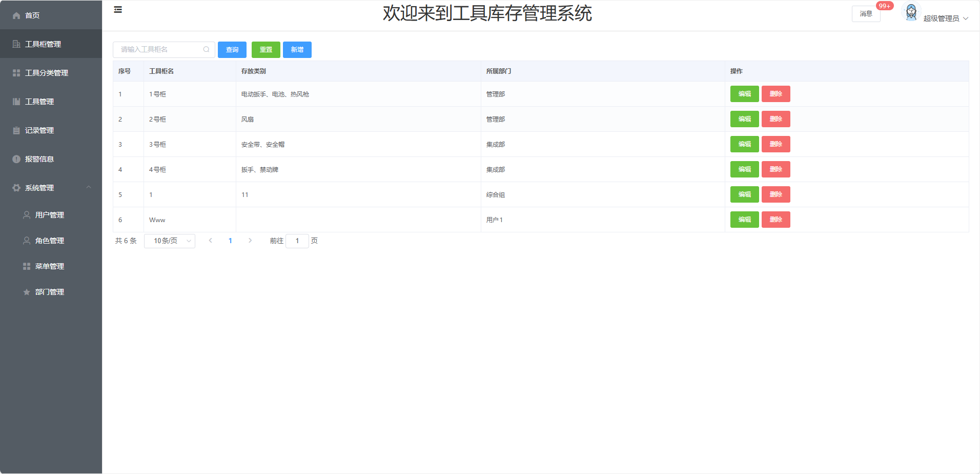Click 新增 to add a cabinet
Viewport: 980px width, 474px height.
(297, 50)
